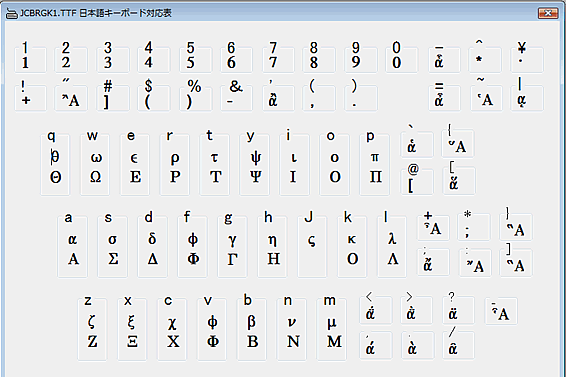Click the o key showing omicron
Viewport: 567px width, 378px height.
coord(334,164)
